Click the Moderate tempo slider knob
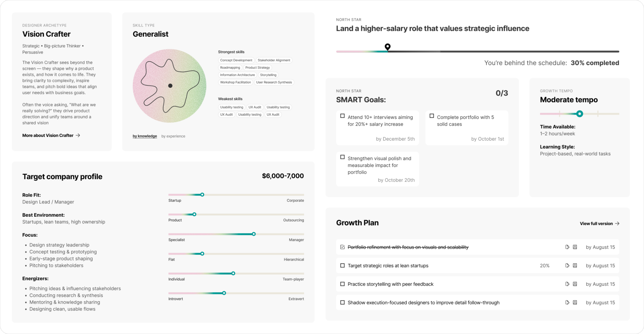The height and width of the screenshot is (334, 644). point(580,114)
